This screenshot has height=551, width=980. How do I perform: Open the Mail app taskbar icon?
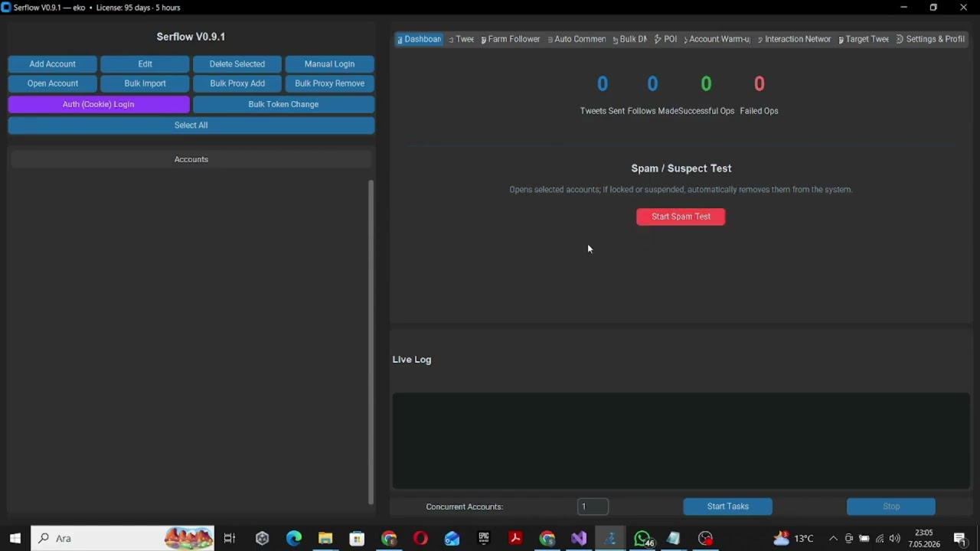click(452, 538)
